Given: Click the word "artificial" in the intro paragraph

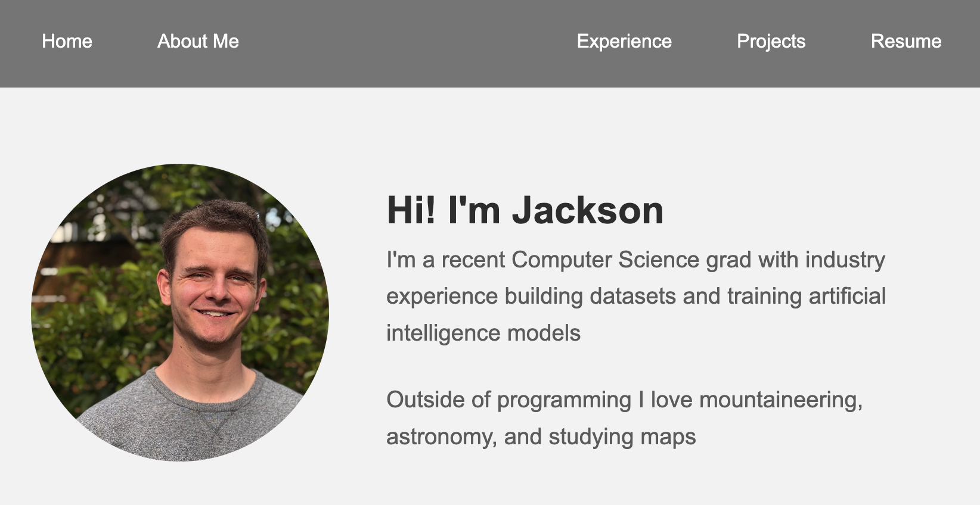Looking at the screenshot, I should point(847,296).
